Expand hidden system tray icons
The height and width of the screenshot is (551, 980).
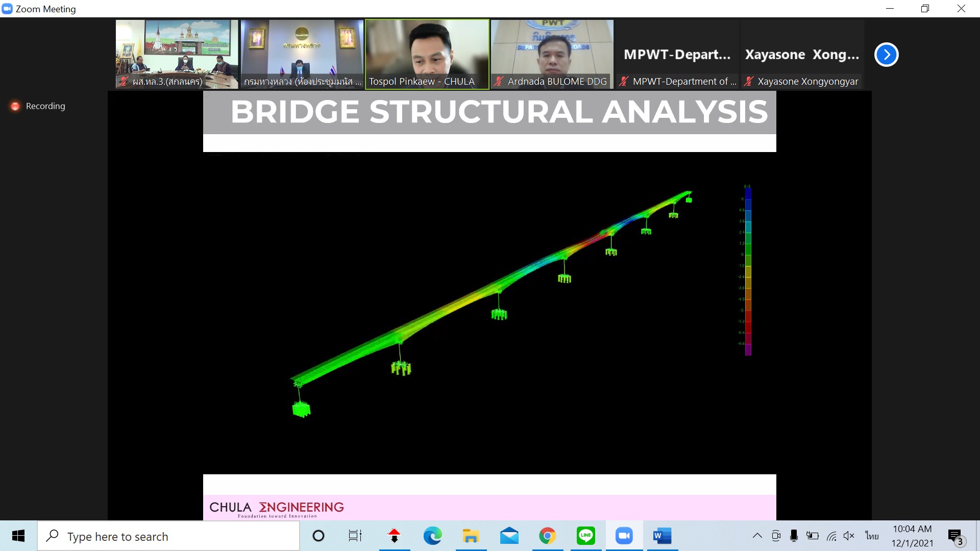click(757, 536)
